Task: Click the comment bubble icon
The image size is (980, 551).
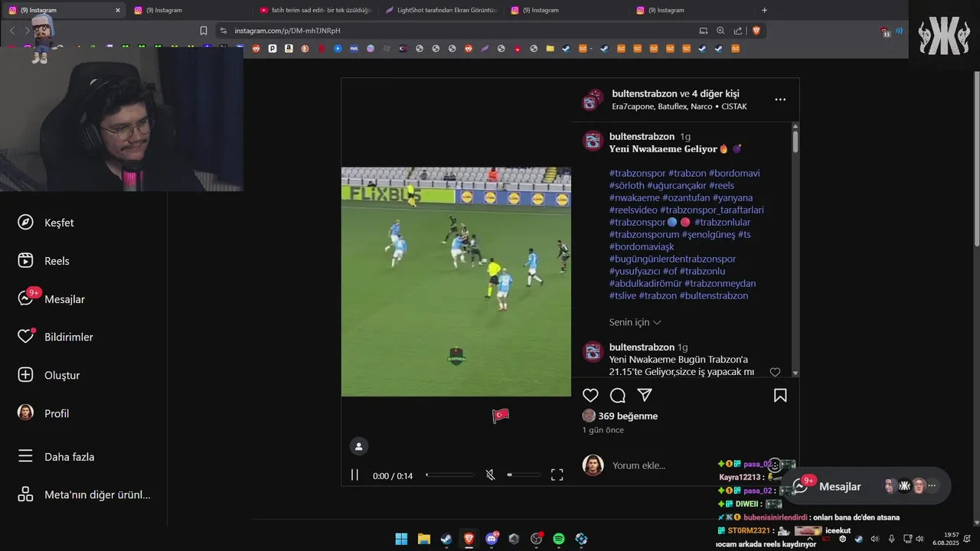Action: (x=618, y=396)
